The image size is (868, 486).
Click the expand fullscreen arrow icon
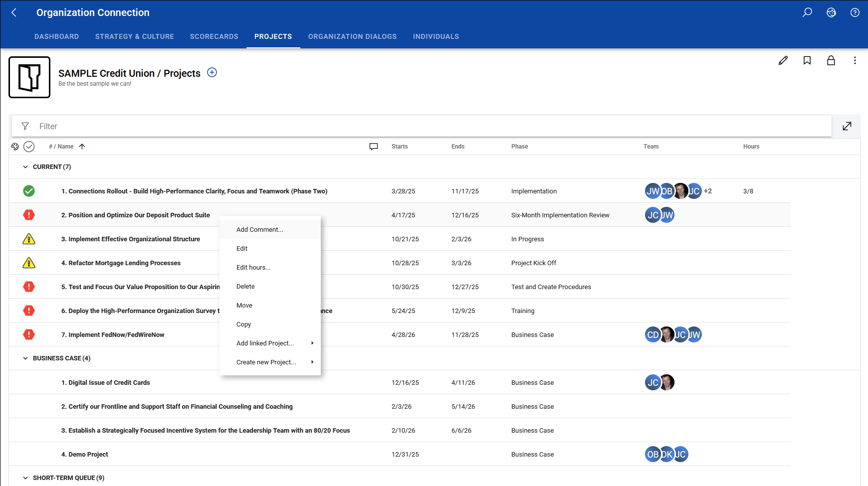coord(847,126)
